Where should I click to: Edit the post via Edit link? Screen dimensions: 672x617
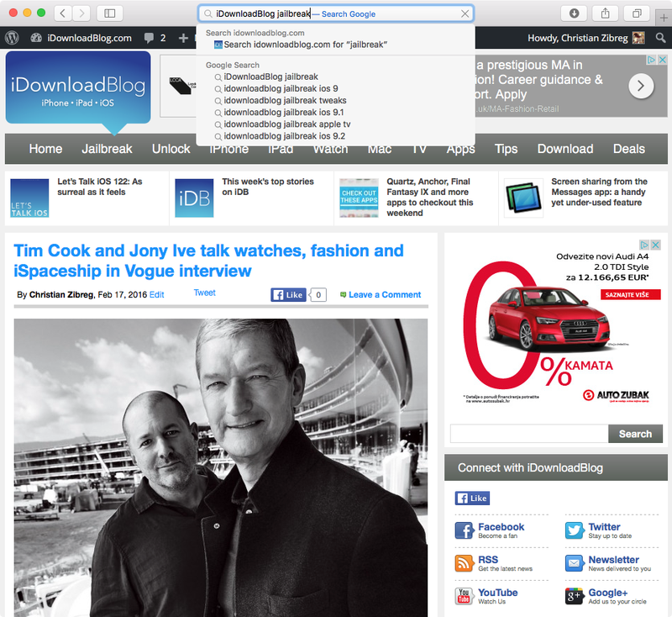(x=156, y=294)
